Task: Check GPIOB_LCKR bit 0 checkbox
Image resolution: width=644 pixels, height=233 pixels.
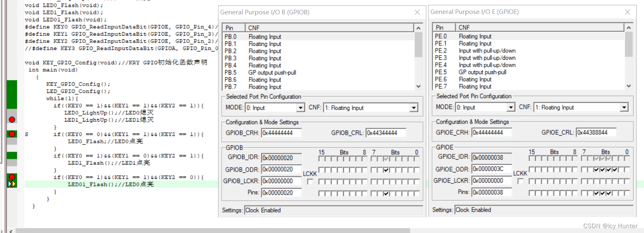Action: (x=416, y=181)
